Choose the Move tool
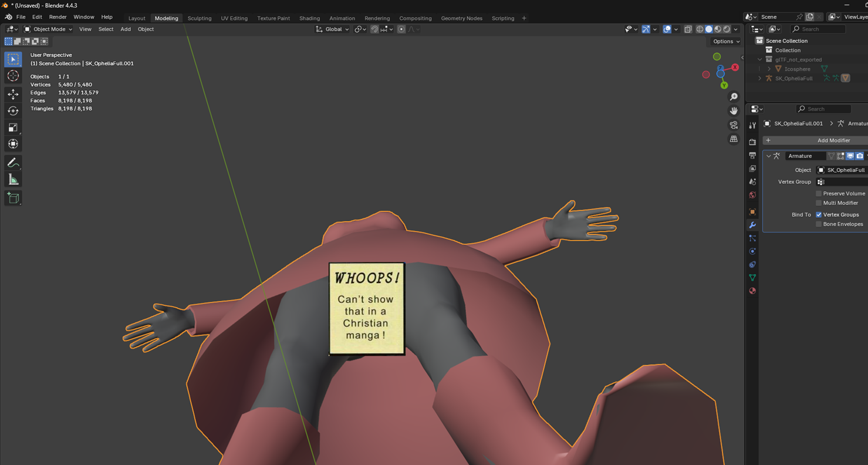The image size is (868, 465). pos(13,95)
